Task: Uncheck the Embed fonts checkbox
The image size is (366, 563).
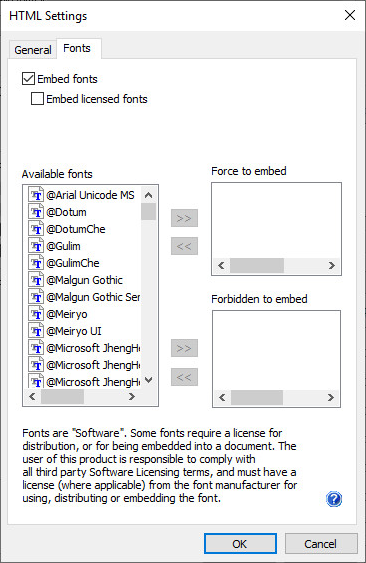Action: [28, 79]
